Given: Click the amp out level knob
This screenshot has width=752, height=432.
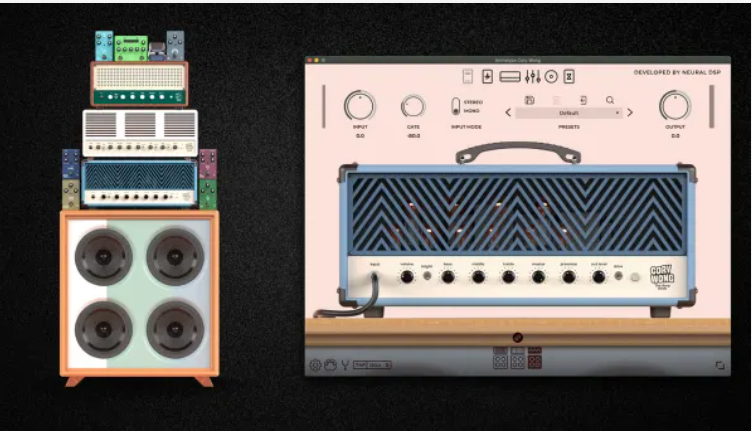Looking at the screenshot, I should (599, 277).
